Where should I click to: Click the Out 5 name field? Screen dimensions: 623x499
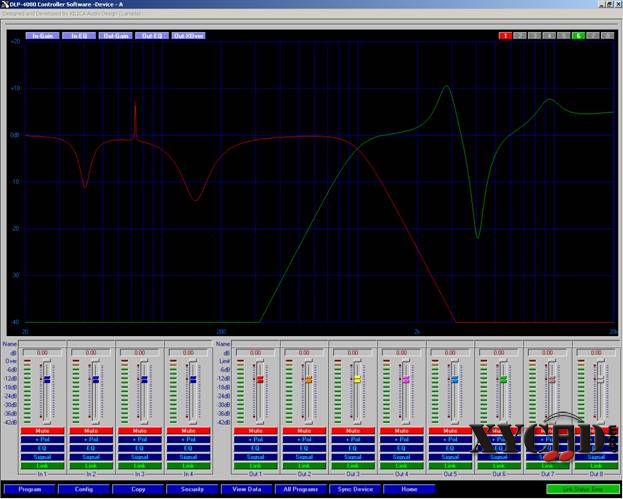point(450,344)
